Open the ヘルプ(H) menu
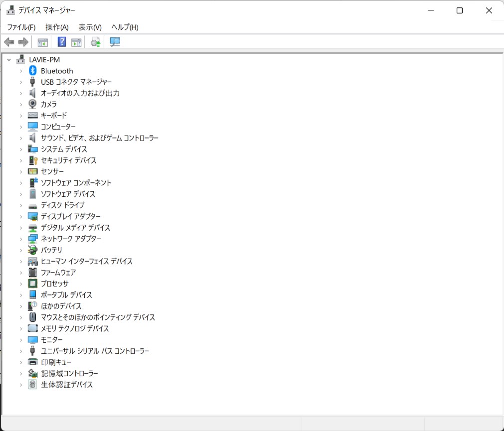Viewport: 504px width, 431px height. (125, 27)
